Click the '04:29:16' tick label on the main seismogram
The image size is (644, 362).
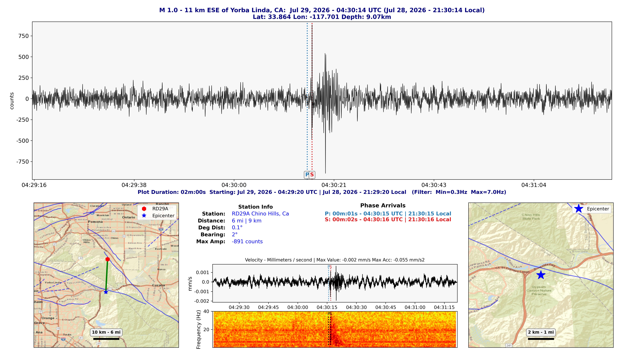click(x=34, y=185)
